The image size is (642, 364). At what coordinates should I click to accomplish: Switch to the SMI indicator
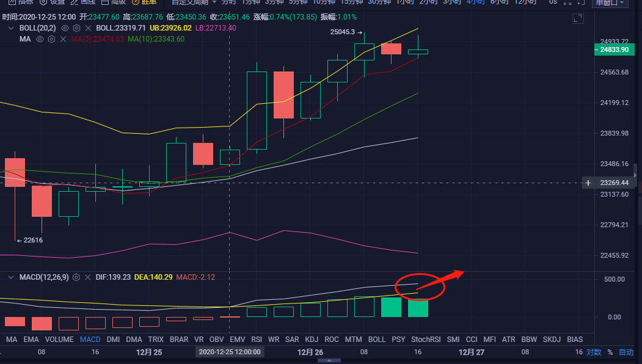[x=453, y=340]
